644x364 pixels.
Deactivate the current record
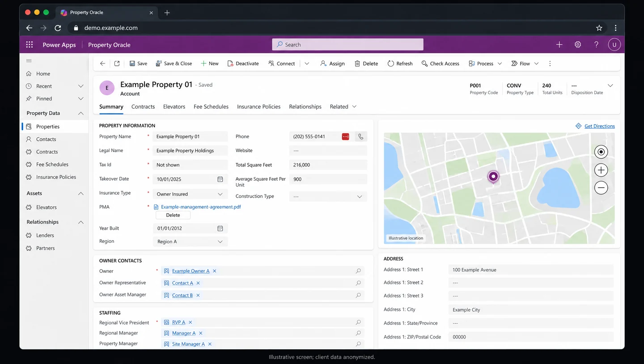point(243,63)
